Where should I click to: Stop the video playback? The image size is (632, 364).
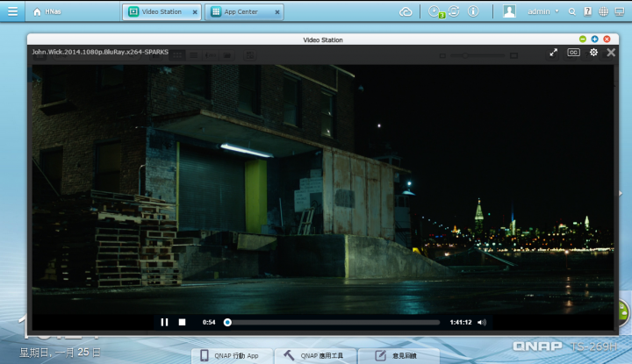[183, 322]
